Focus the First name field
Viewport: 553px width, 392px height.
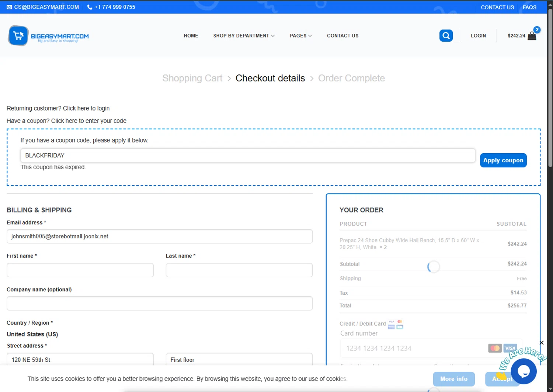tap(80, 270)
